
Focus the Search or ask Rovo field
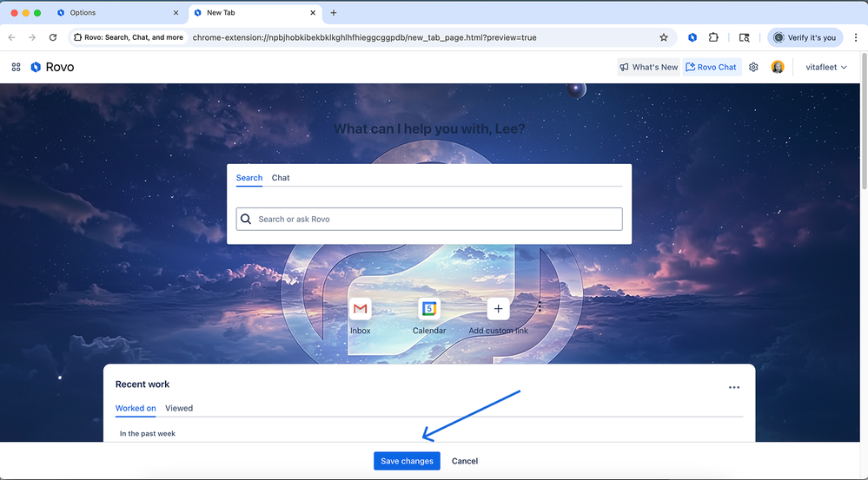429,219
